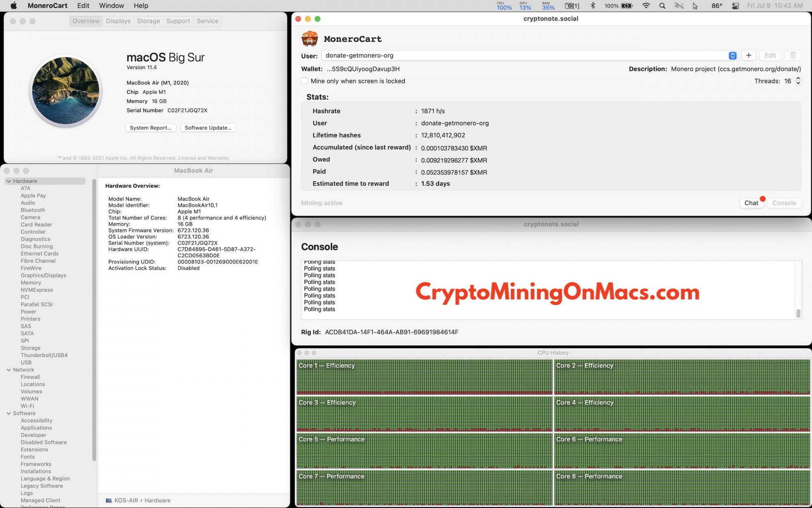Click the Edit button in mining panel
The height and width of the screenshot is (508, 812).
coord(771,55)
